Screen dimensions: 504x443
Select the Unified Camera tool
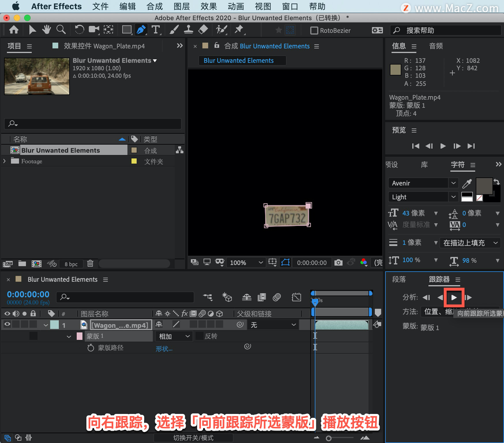(x=94, y=29)
